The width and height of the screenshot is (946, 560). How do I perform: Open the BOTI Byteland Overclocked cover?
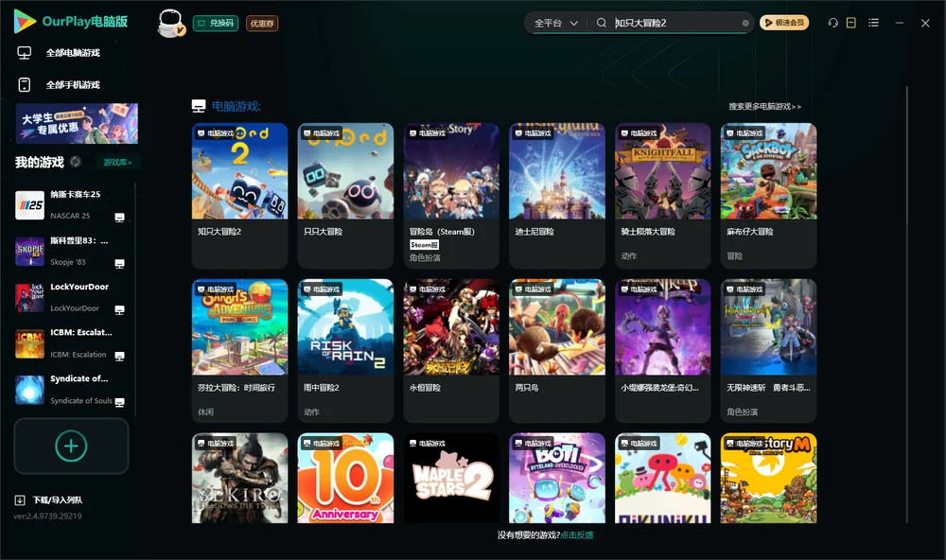point(557,478)
